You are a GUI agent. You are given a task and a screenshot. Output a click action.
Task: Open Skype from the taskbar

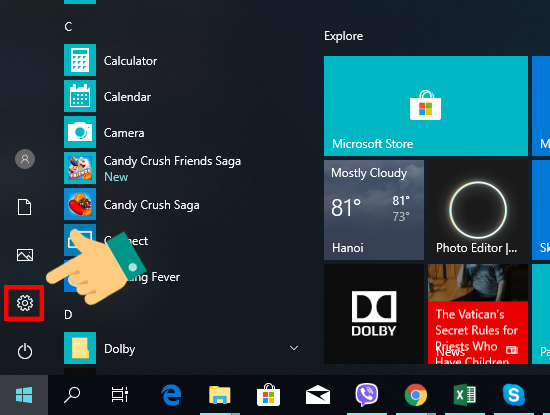(x=514, y=395)
